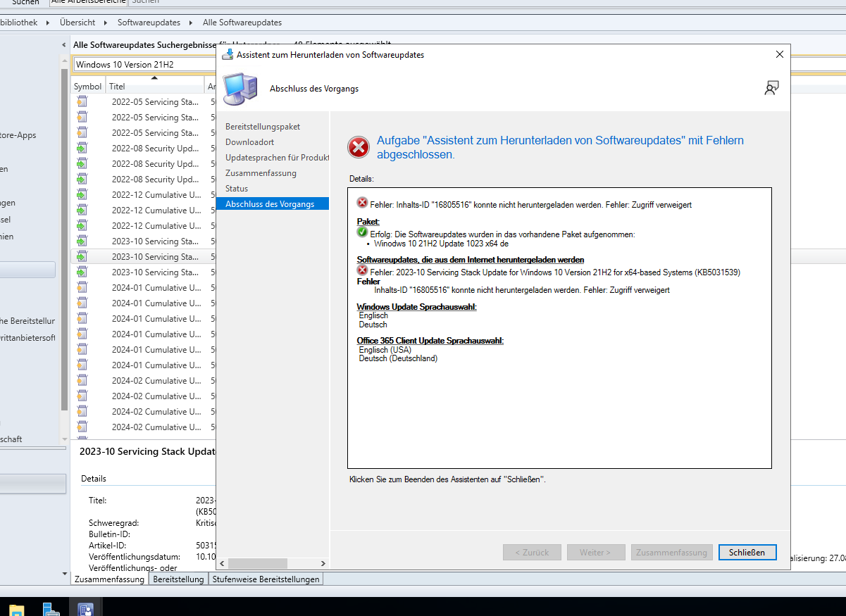
Task: Click the Zusammenfassung button in the wizard
Action: coord(671,552)
